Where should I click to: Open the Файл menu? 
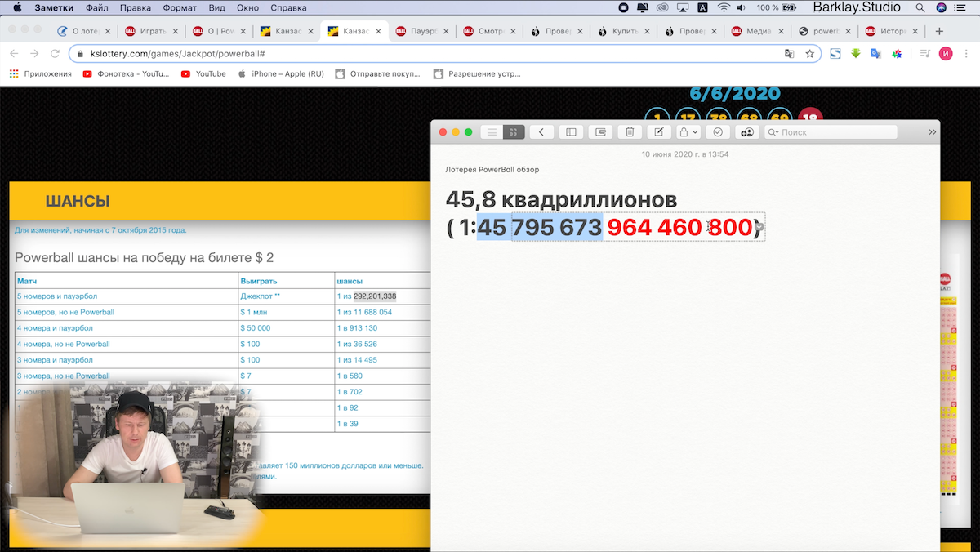96,7
